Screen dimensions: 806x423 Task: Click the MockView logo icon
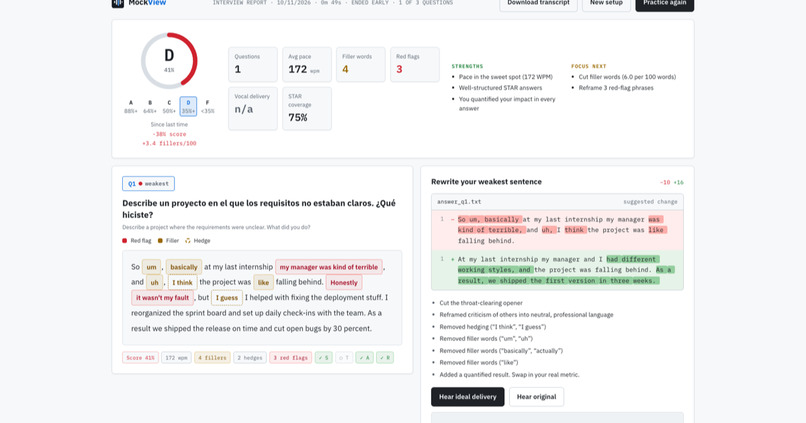point(118,3)
